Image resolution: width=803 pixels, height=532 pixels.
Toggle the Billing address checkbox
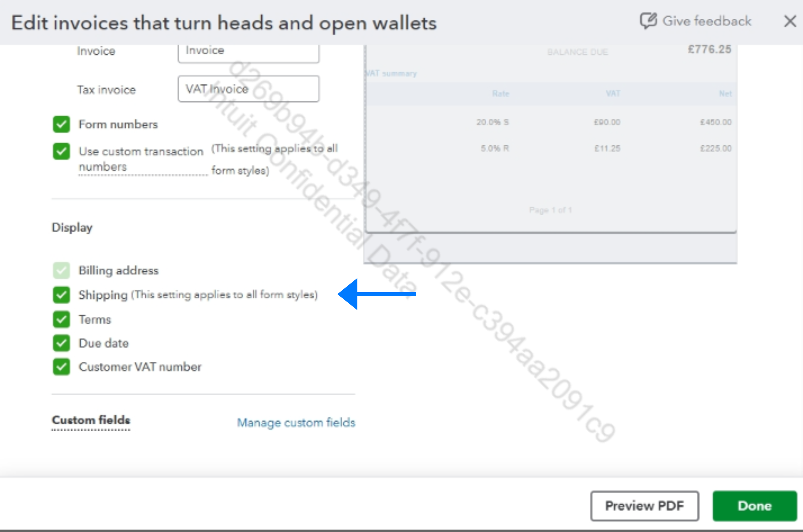point(62,270)
